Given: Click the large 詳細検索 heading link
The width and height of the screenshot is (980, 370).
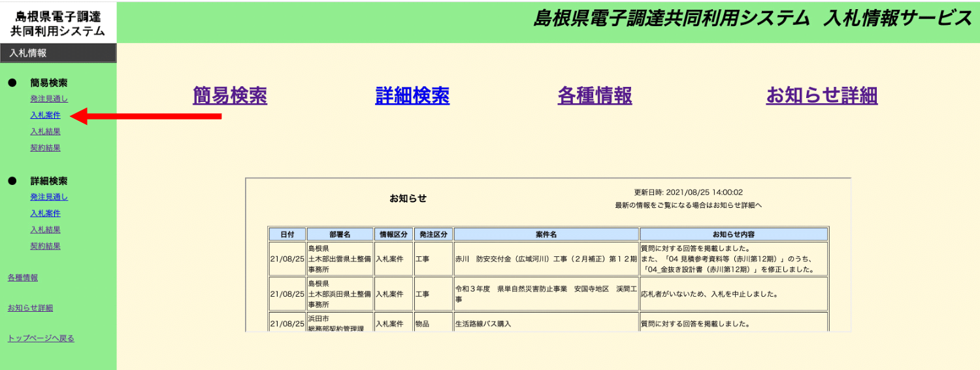Looking at the screenshot, I should click(412, 95).
